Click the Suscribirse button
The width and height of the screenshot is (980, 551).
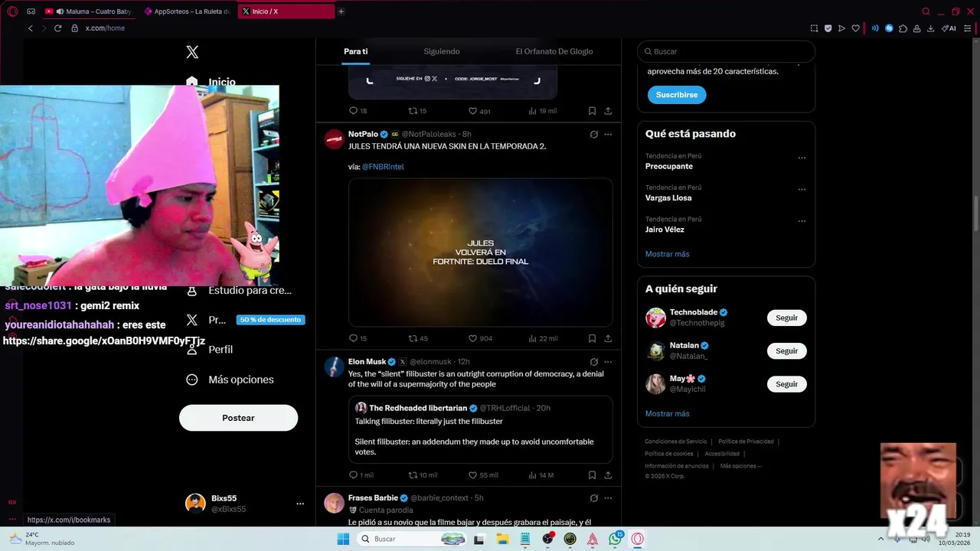click(677, 95)
